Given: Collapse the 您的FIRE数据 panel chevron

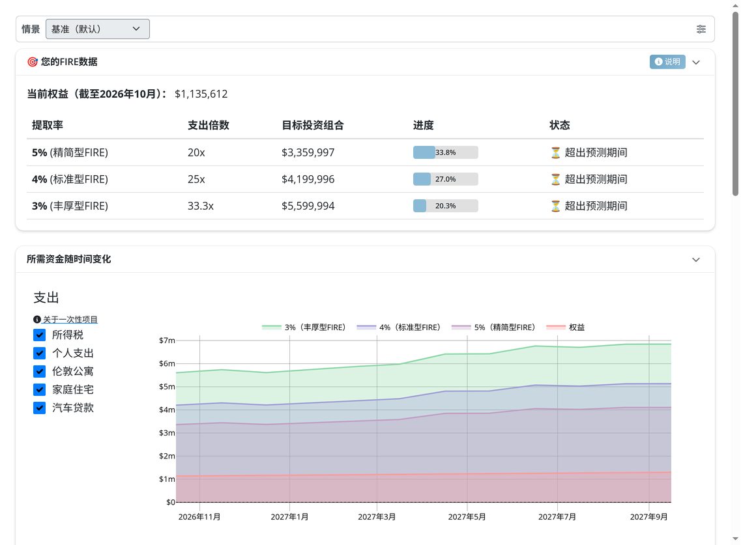Looking at the screenshot, I should pos(696,62).
